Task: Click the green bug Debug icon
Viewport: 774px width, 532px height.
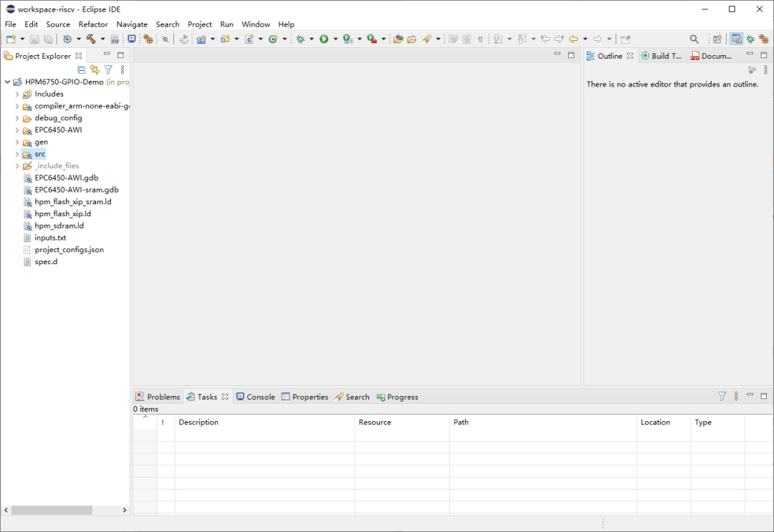Action: pyautogui.click(x=300, y=39)
